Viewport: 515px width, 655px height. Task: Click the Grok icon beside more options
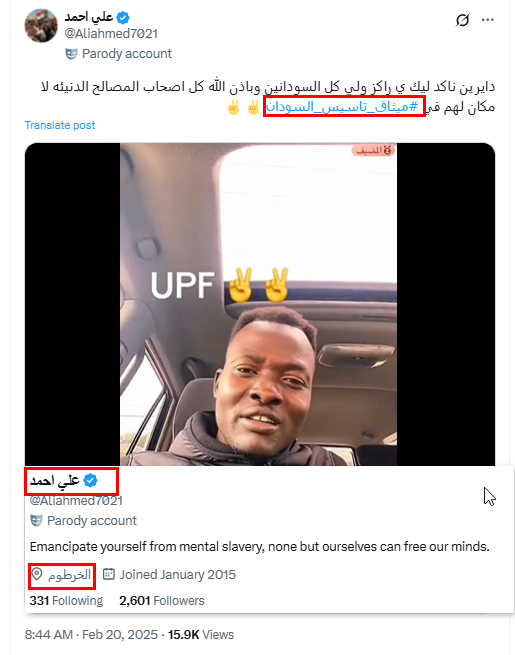[462, 20]
